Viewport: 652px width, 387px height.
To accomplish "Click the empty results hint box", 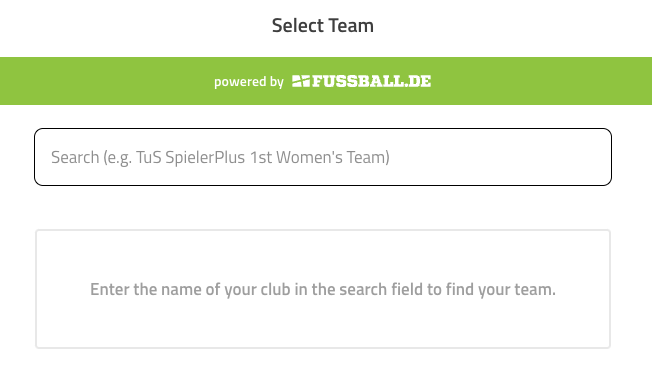I will (323, 289).
